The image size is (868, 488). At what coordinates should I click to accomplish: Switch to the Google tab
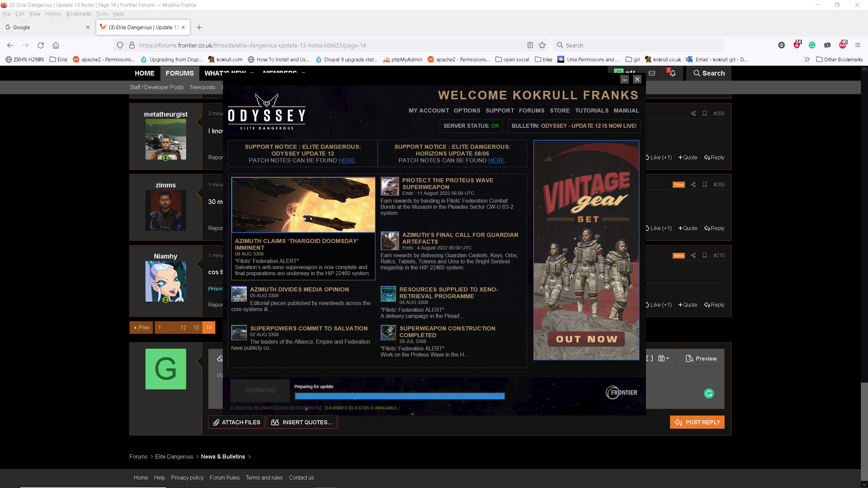47,27
